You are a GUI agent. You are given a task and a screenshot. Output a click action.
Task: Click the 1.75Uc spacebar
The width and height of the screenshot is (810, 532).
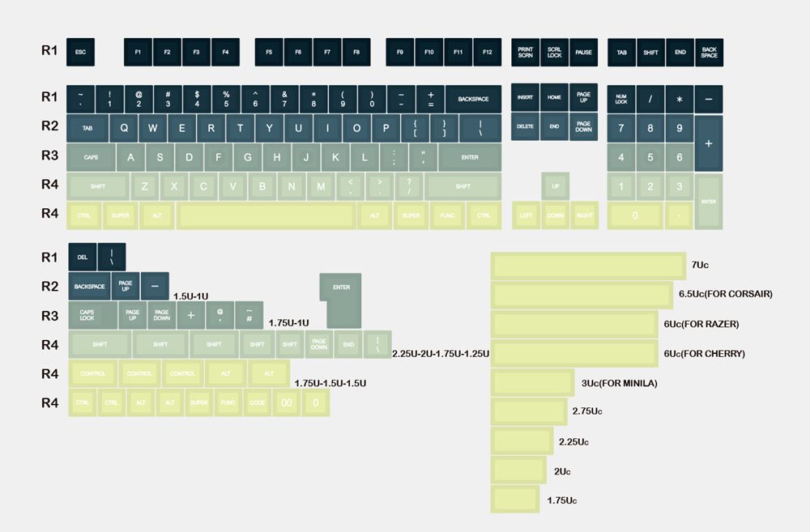pyautogui.click(x=515, y=499)
